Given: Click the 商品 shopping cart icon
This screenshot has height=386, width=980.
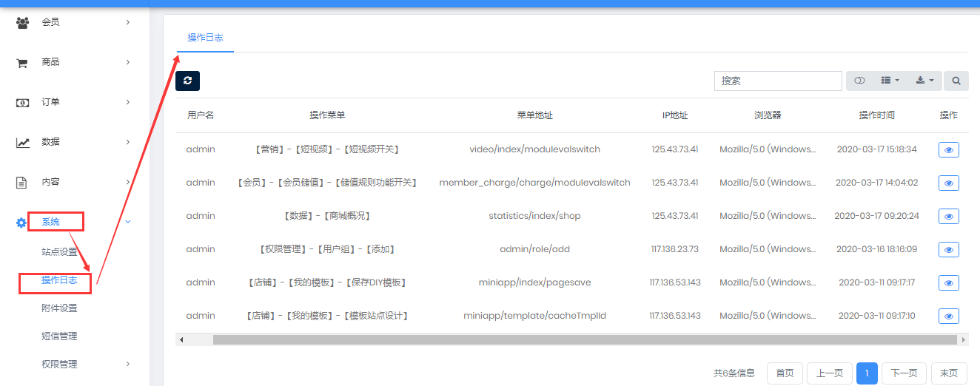Looking at the screenshot, I should [x=22, y=63].
